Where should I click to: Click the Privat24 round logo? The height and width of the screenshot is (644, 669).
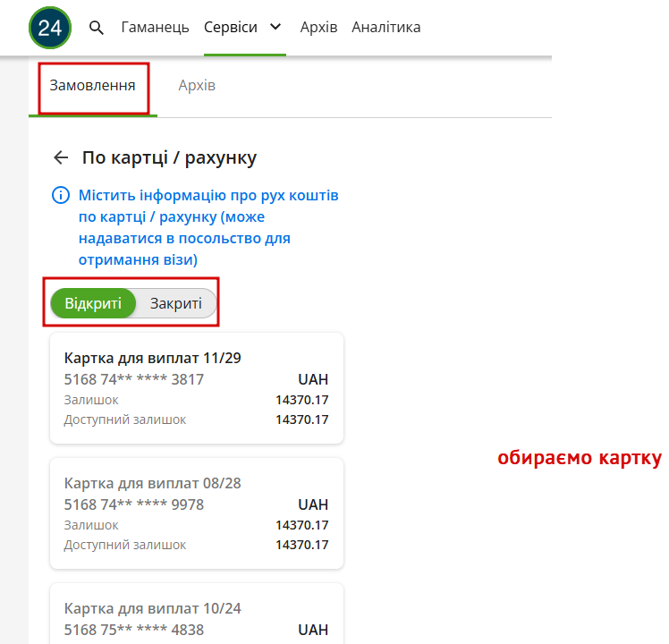(50, 28)
